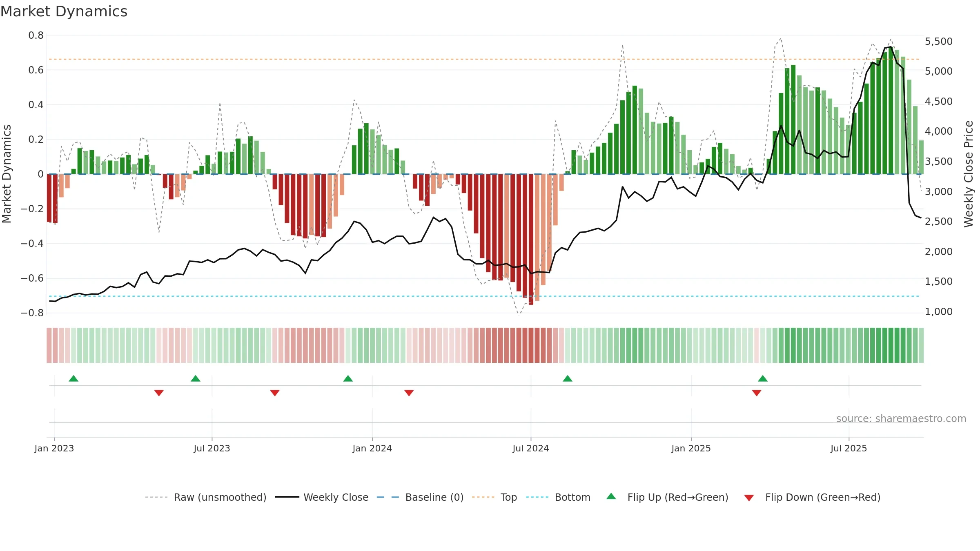Toggle the Flip Up (Red→Green) legend entry
The image size is (980, 551).
coord(667,497)
